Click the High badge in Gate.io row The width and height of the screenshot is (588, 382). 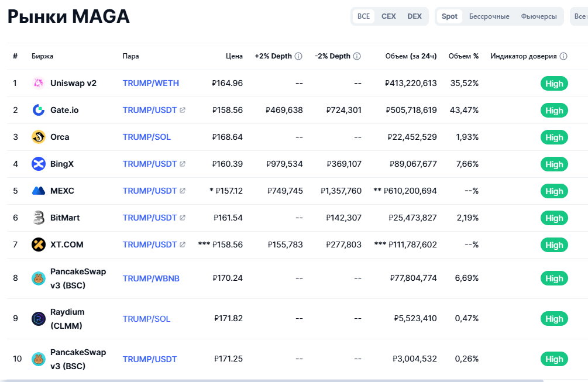554,111
